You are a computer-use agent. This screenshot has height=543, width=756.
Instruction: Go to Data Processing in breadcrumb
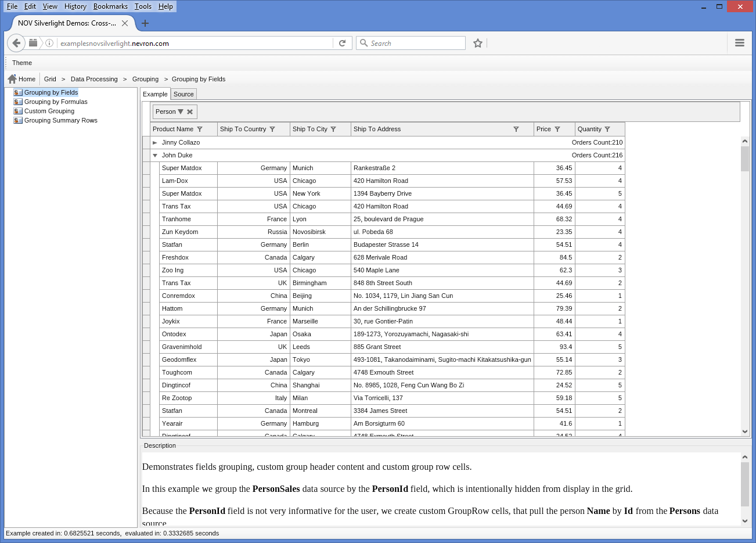pos(94,79)
